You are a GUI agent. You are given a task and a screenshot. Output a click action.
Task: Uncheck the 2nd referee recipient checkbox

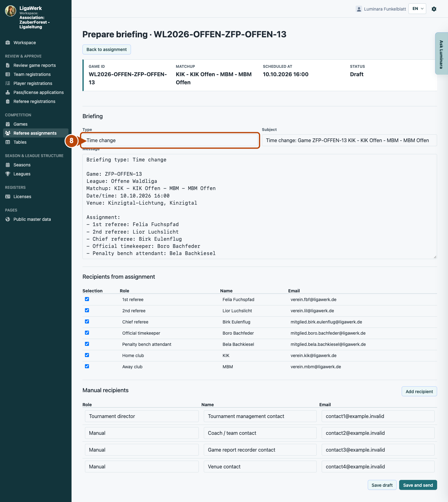tap(87, 310)
